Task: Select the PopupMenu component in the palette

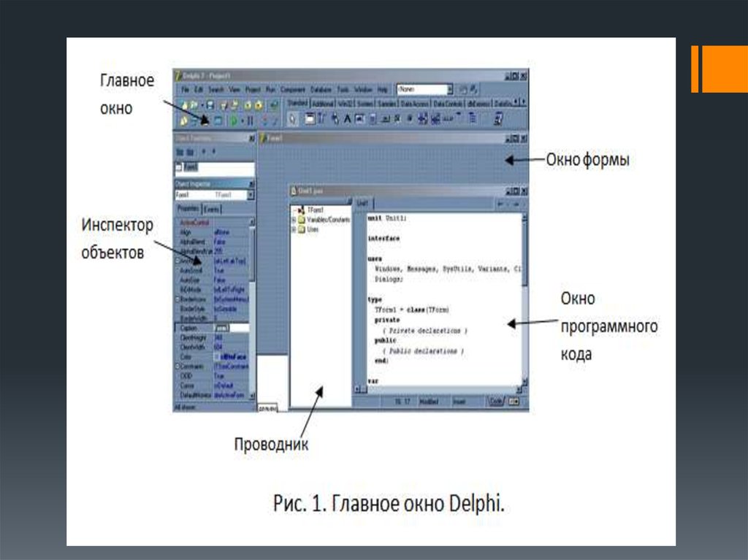Action: point(335,119)
